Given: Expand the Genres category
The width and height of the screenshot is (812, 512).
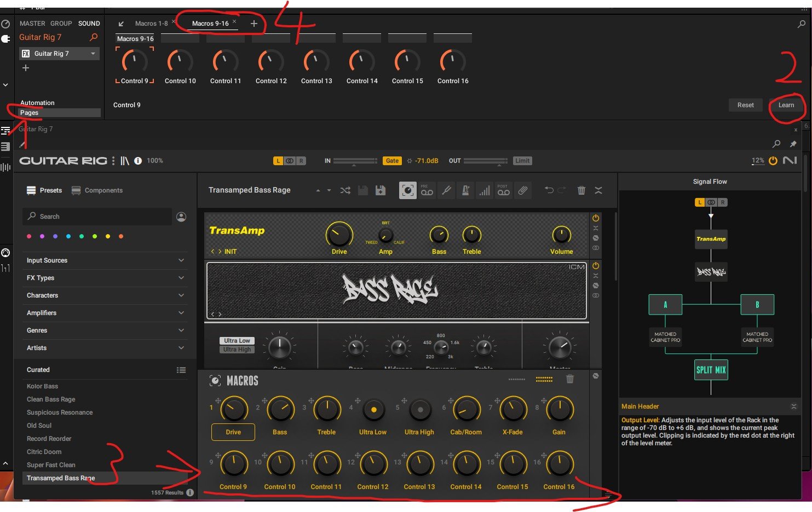Looking at the screenshot, I should 106,330.
